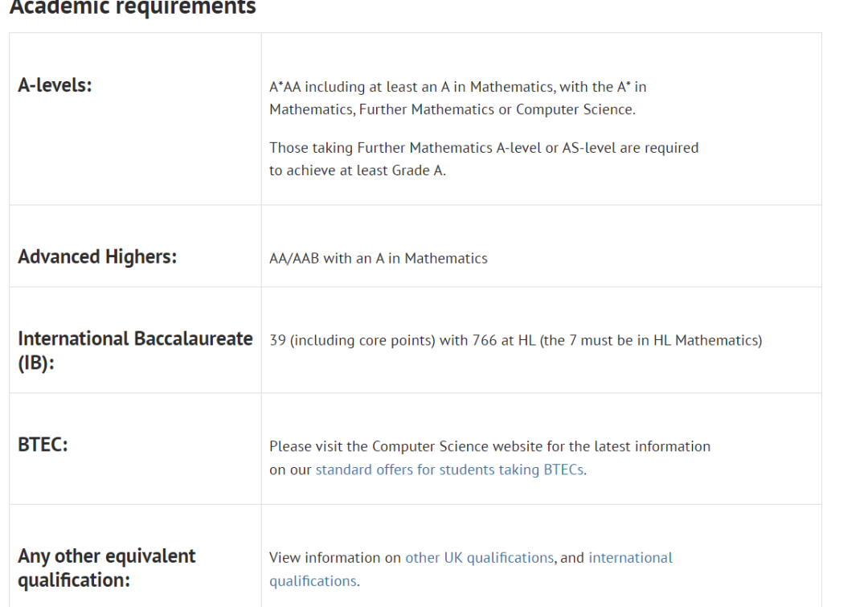
Task: Select the "BTEC:" row label
Action: pyautogui.click(x=43, y=445)
